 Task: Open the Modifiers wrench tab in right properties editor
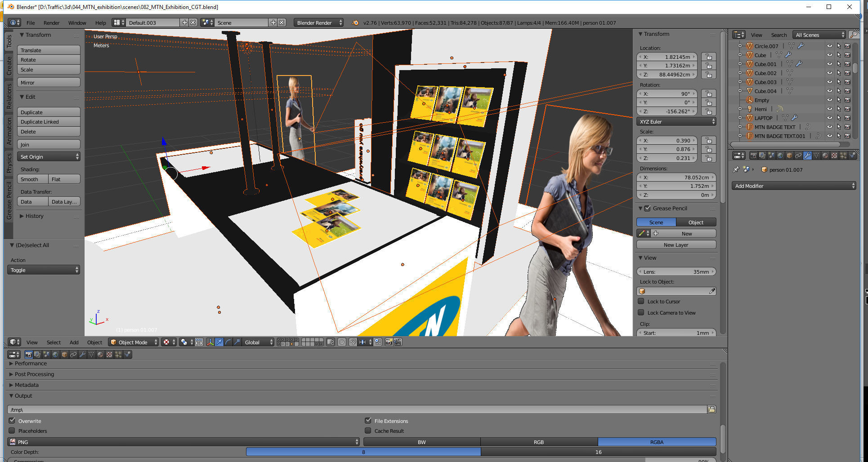click(807, 155)
